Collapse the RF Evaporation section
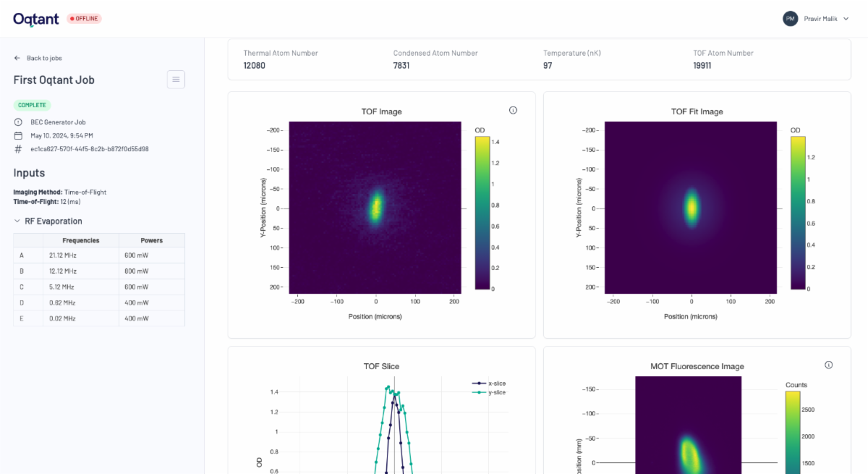868x474 pixels. 18,221
